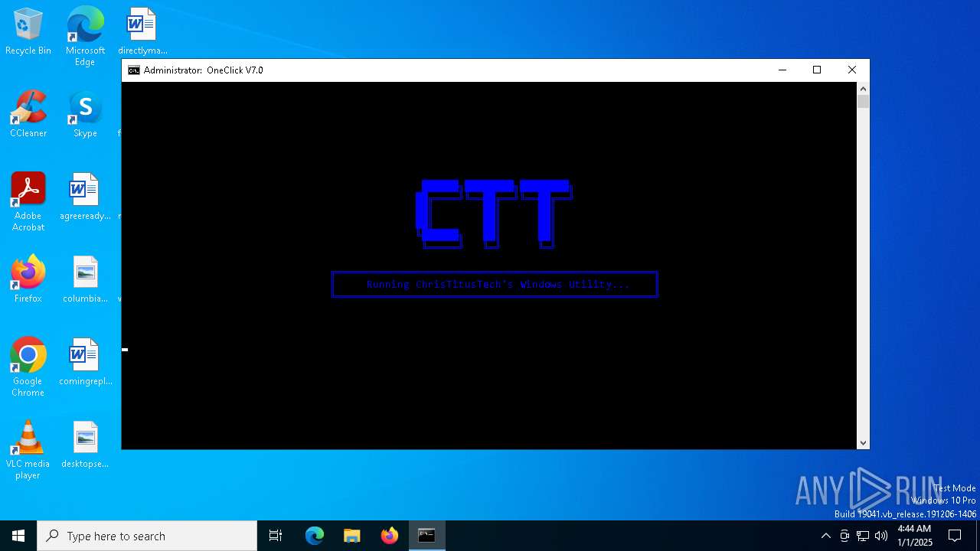This screenshot has width=980, height=551.
Task: Open the Recycle Bin desktop icon
Action: (28, 31)
